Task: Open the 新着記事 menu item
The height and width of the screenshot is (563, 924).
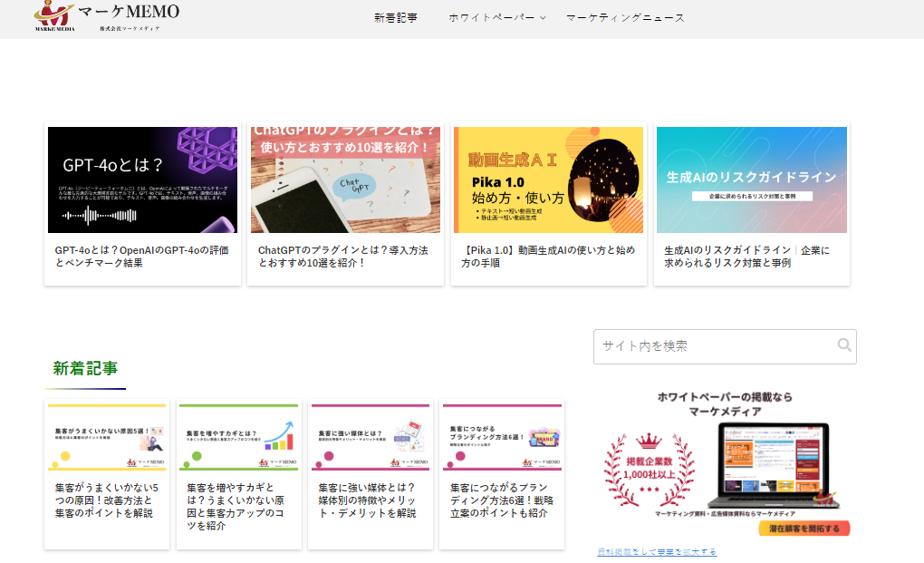Action: pos(395,18)
